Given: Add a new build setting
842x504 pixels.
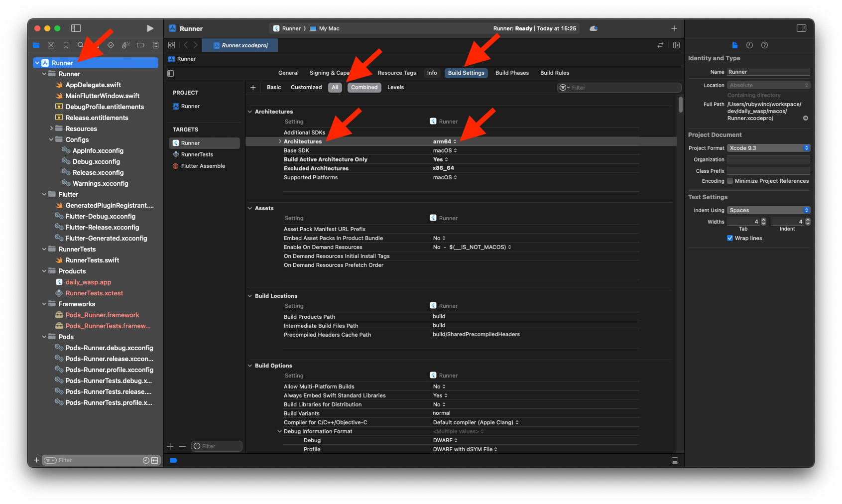Looking at the screenshot, I should [x=253, y=87].
